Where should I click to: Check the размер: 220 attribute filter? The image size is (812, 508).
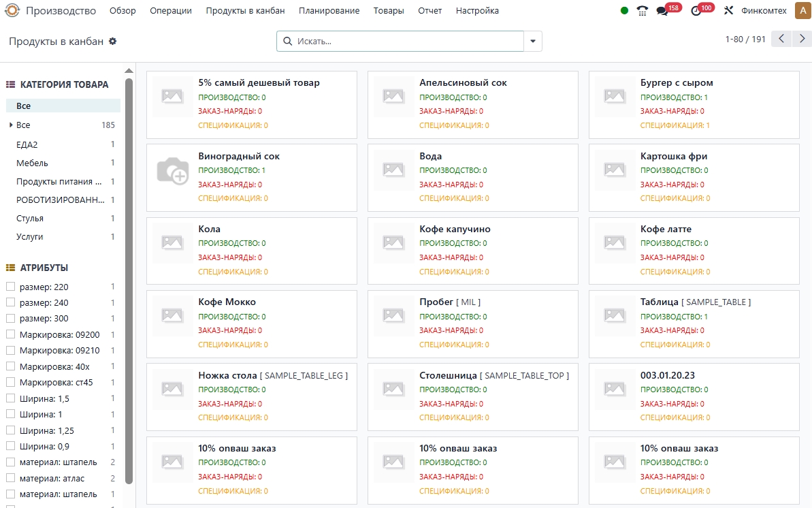click(10, 287)
